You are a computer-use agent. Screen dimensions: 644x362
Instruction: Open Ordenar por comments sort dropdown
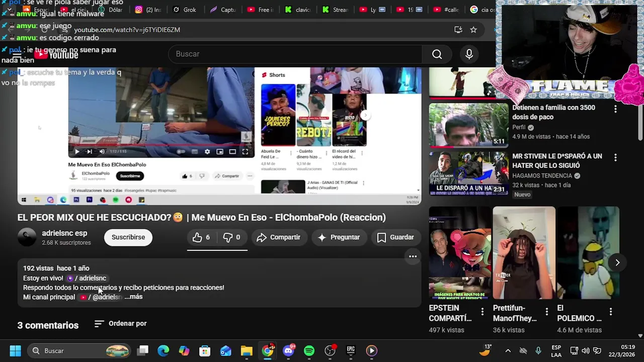tap(121, 324)
